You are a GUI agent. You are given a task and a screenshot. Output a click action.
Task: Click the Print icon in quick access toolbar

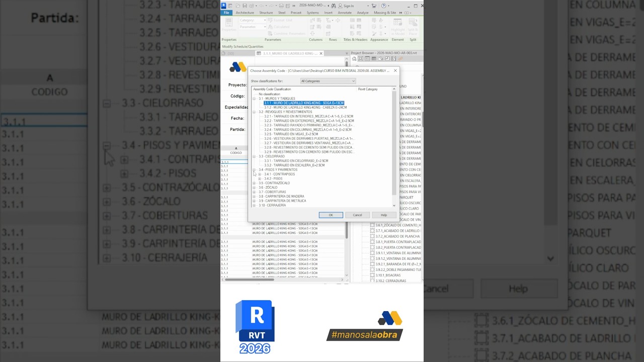(x=281, y=6)
